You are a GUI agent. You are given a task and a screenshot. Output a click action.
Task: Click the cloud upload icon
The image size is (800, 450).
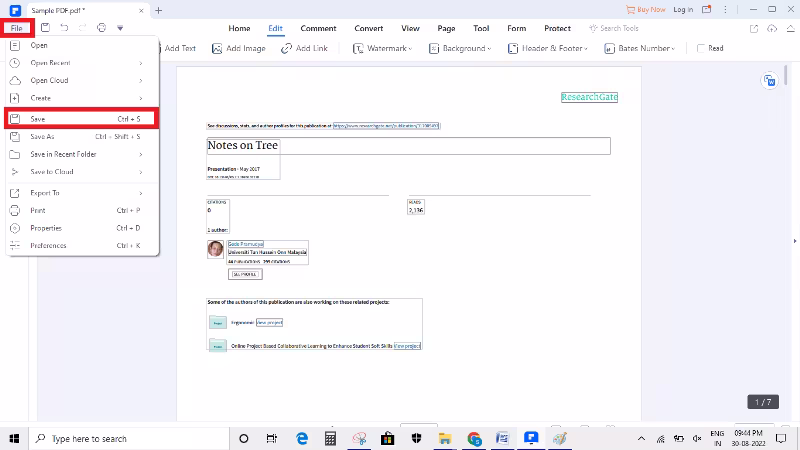[772, 29]
